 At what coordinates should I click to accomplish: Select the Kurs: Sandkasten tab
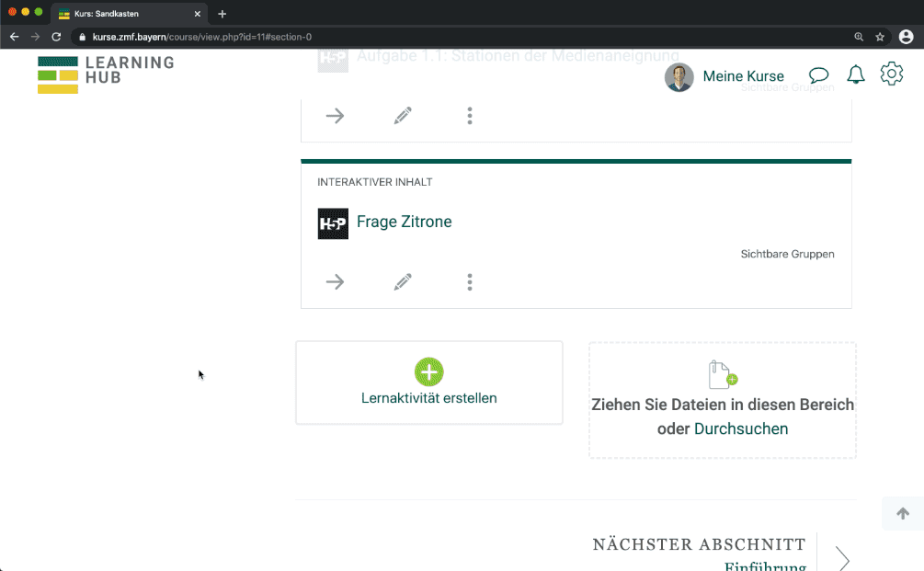tap(130, 14)
